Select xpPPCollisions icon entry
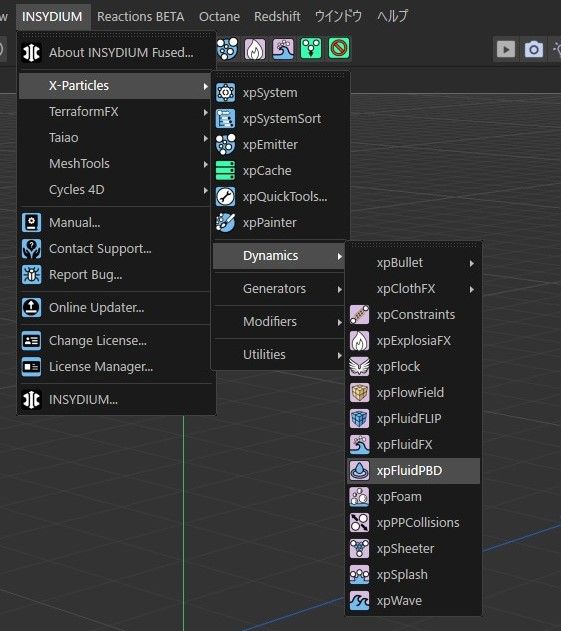The width and height of the screenshot is (561, 631). click(x=359, y=522)
